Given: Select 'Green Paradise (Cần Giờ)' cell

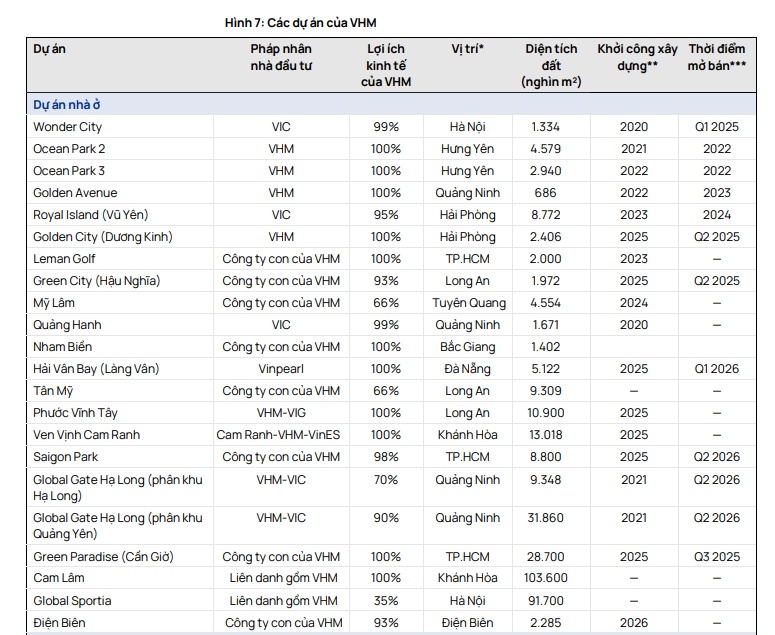Looking at the screenshot, I should click(103, 557).
